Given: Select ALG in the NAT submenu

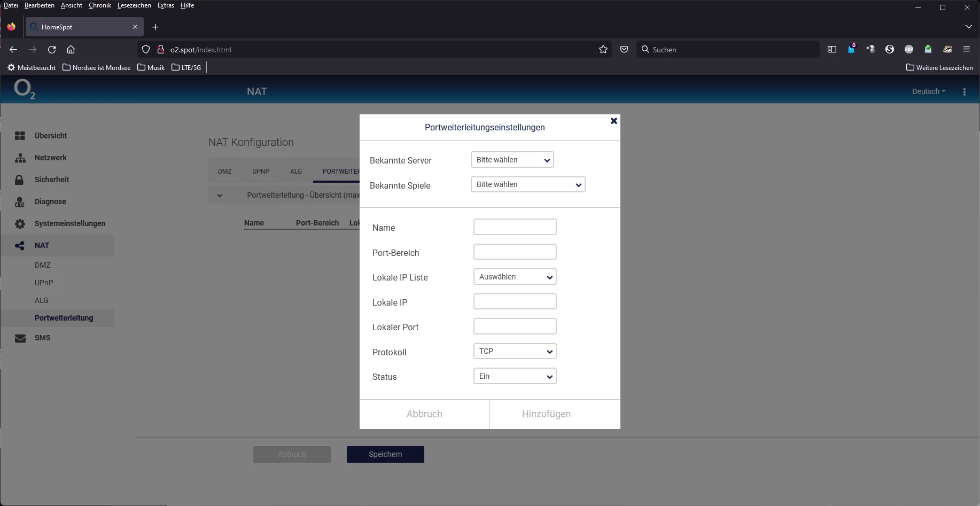Looking at the screenshot, I should pos(42,300).
